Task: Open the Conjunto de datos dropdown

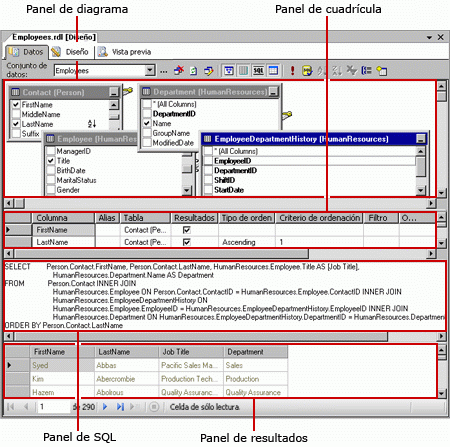Action: (x=150, y=70)
